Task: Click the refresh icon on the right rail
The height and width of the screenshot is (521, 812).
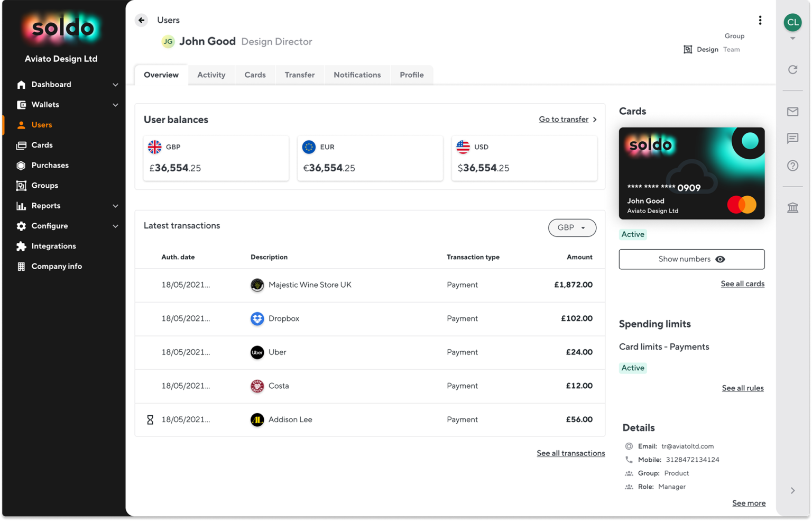Action: (x=792, y=69)
